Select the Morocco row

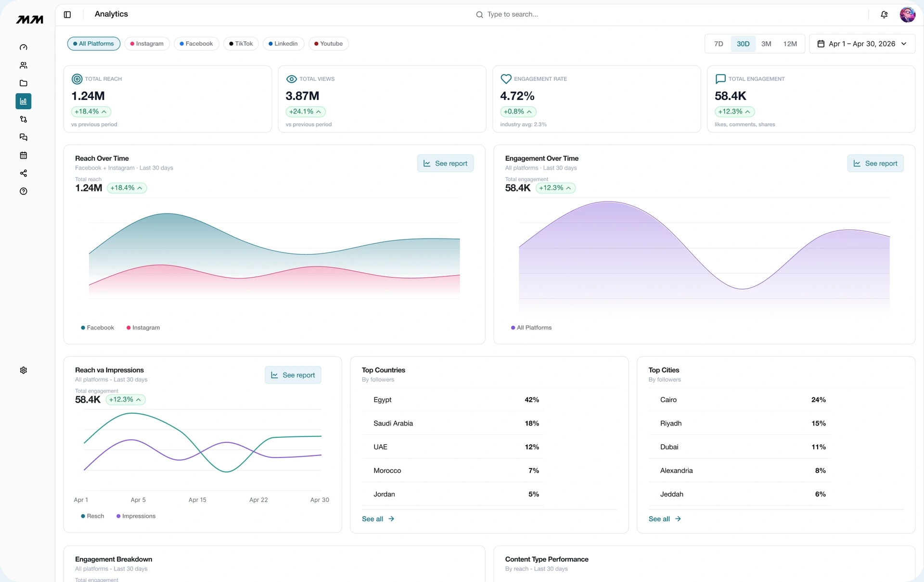tap(453, 470)
